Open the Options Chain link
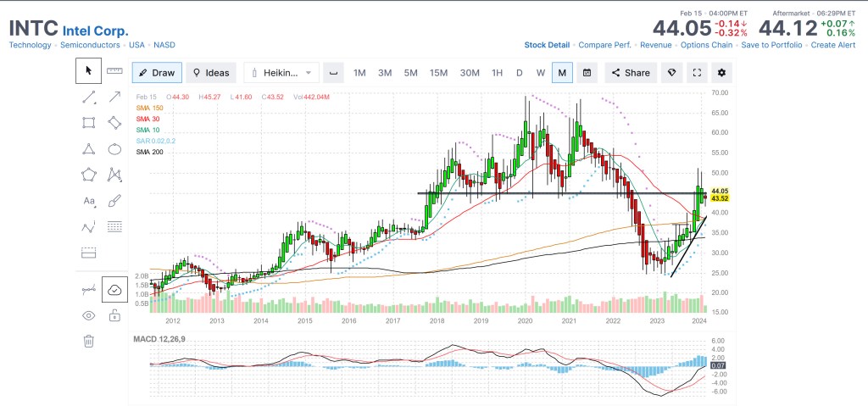 (x=706, y=45)
